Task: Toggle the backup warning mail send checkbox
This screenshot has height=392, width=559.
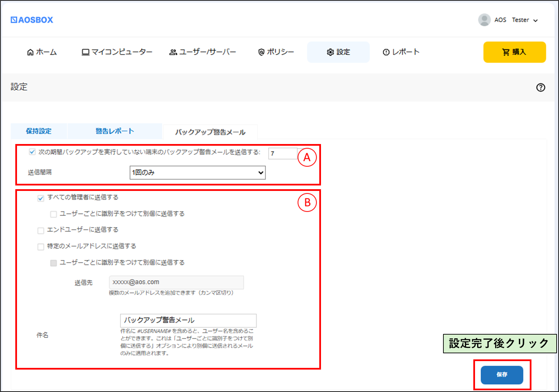Action: pyautogui.click(x=32, y=152)
